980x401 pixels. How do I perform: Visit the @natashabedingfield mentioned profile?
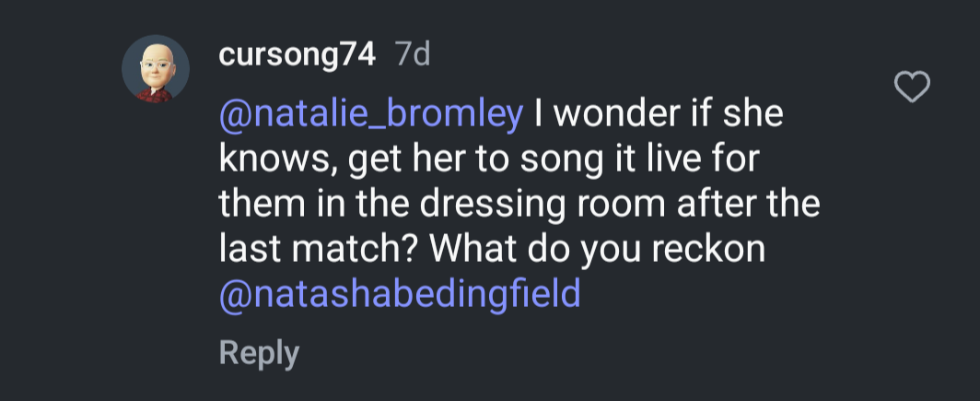(x=400, y=294)
